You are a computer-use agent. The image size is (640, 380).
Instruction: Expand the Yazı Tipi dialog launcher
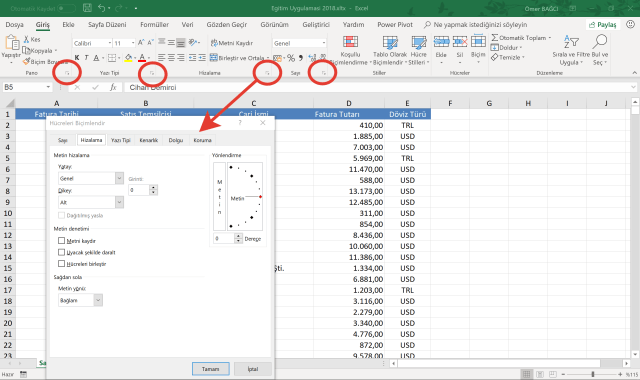152,73
